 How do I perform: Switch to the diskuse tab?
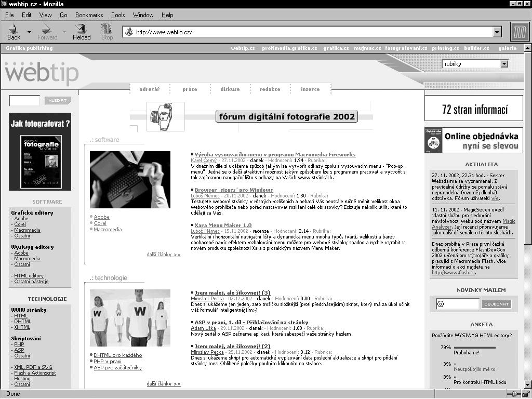230,89
